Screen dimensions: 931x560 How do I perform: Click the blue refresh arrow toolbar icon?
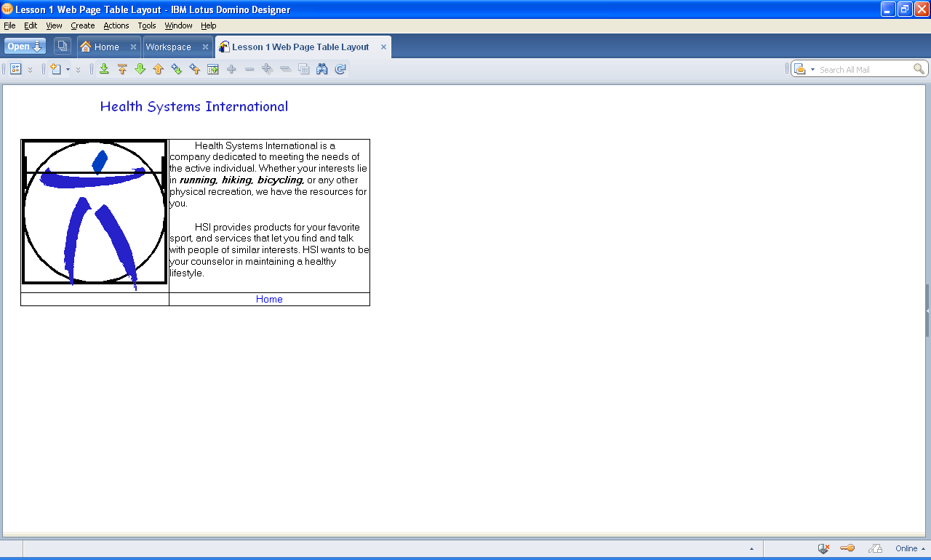[340, 69]
